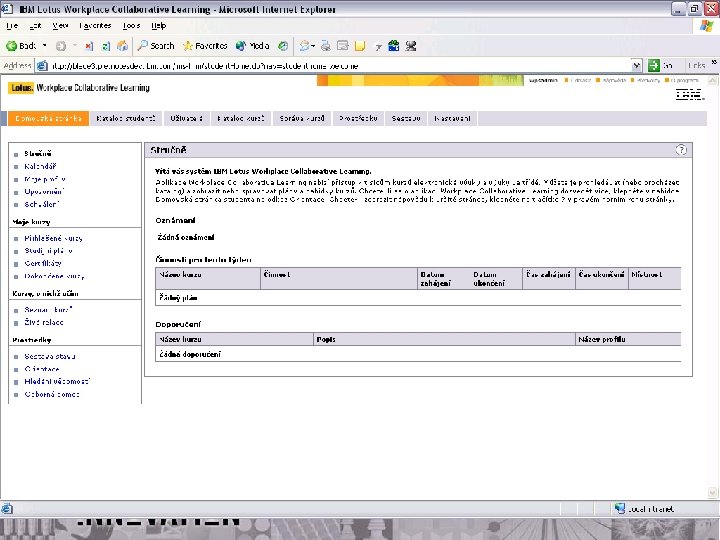Open the Edit menu
This screenshot has height=540, width=720.
35,26
